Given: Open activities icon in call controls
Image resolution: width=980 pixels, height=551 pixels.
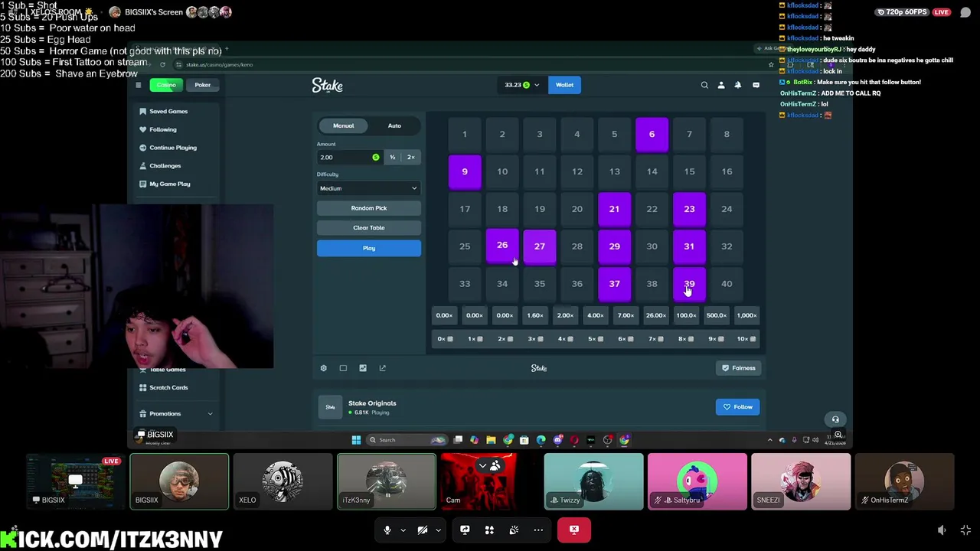Looking at the screenshot, I should click(x=489, y=530).
